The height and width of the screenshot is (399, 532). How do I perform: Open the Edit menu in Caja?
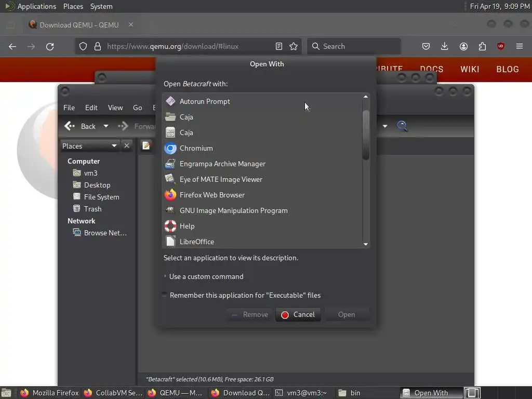(x=91, y=108)
